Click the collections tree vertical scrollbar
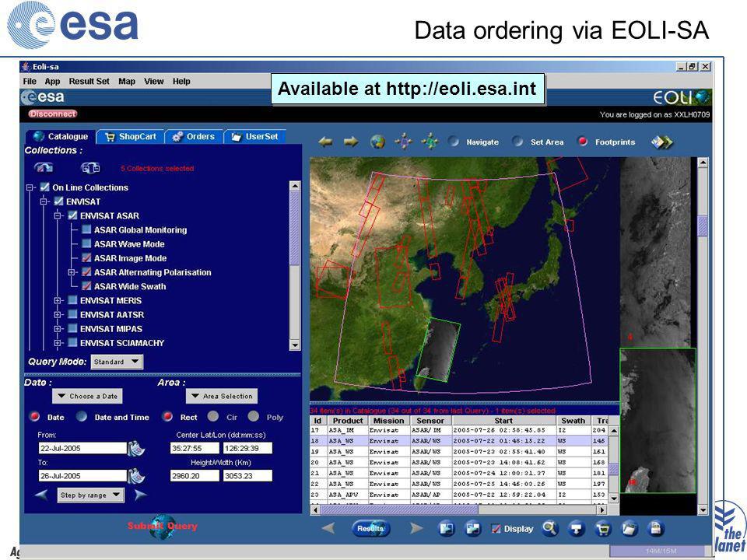The height and width of the screenshot is (560, 747). pos(295,265)
